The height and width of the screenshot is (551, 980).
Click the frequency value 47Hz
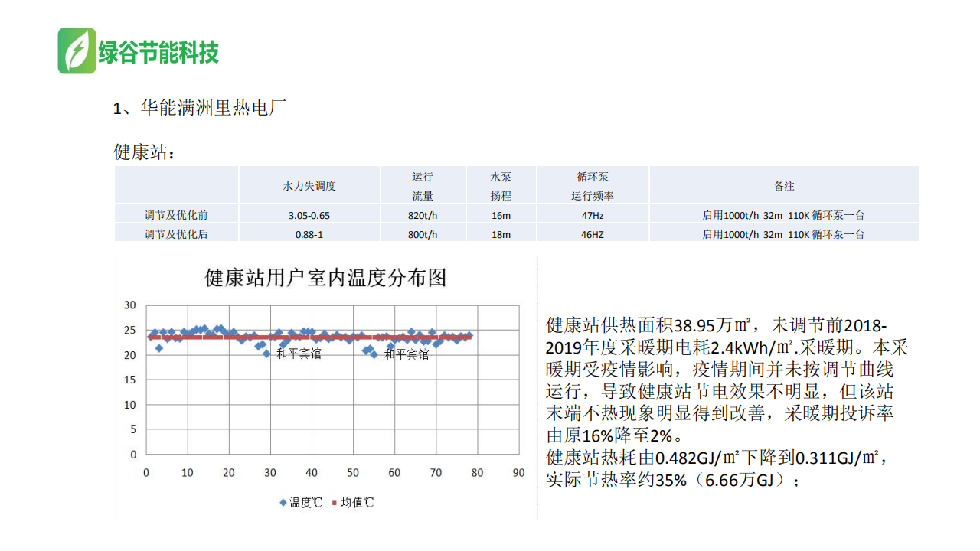coord(593,216)
